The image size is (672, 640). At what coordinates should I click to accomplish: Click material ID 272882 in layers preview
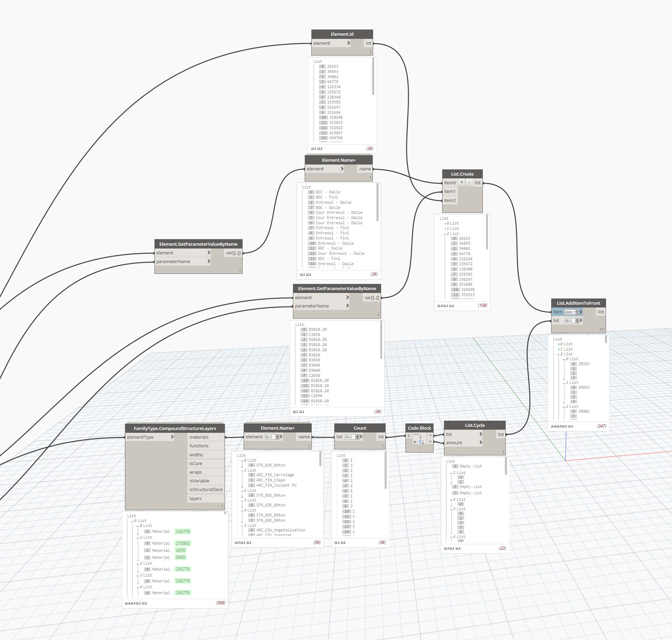pos(183,543)
